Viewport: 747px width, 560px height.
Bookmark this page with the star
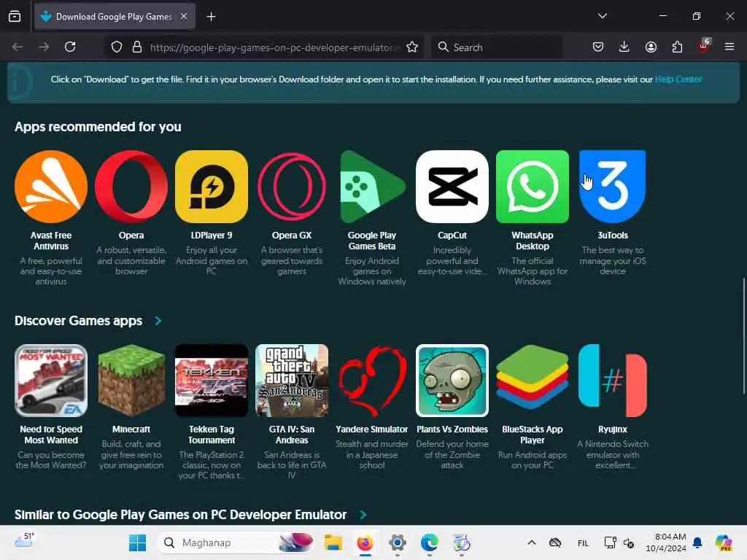(x=412, y=47)
